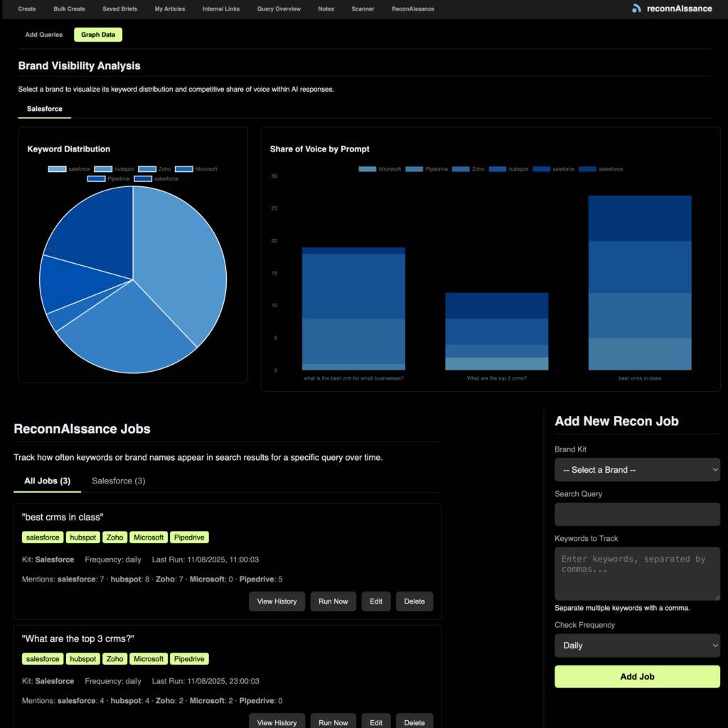Click View History for "best crms in class"
The image size is (728, 728).
[277, 601]
